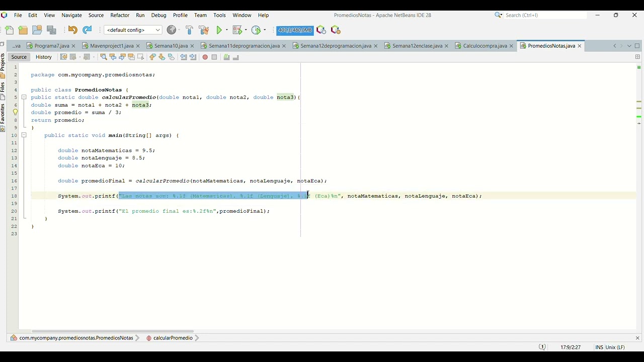This screenshot has height=362, width=644.
Task: Expand the Profile Project dropdown arrow
Action: pos(265,30)
